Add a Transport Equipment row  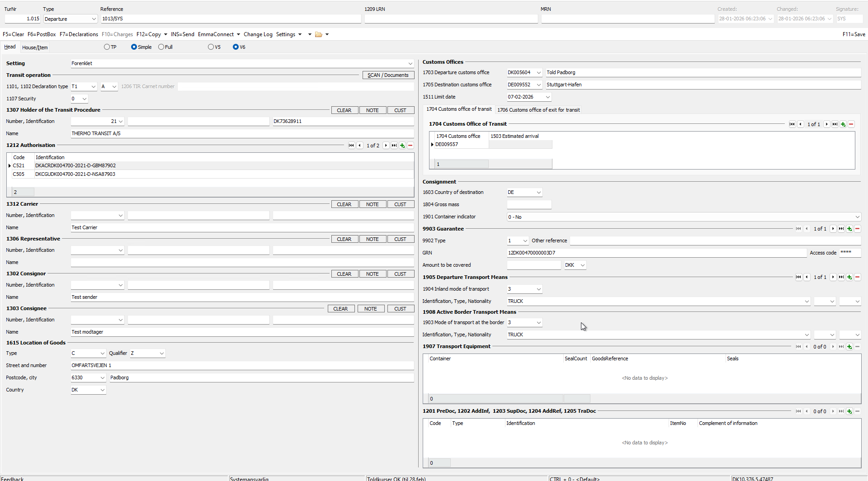[x=849, y=347]
